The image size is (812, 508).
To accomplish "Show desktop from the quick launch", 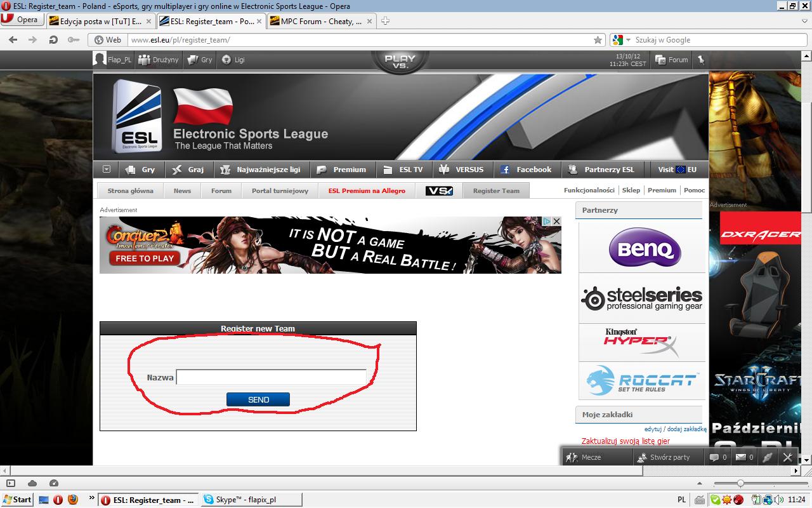I will (44, 500).
